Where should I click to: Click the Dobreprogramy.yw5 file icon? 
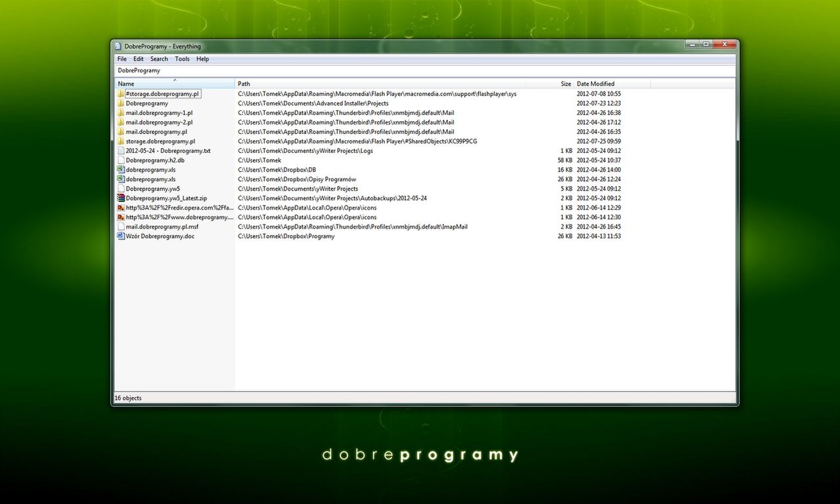(x=121, y=188)
